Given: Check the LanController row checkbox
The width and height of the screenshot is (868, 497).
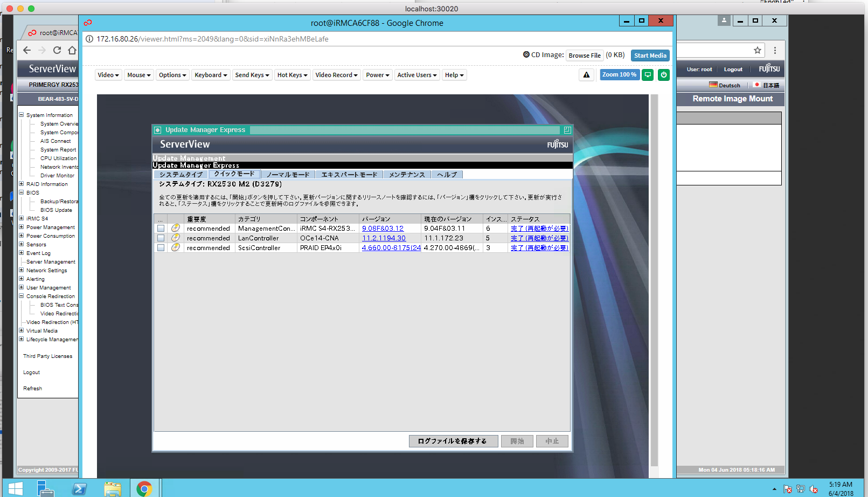Looking at the screenshot, I should [161, 238].
